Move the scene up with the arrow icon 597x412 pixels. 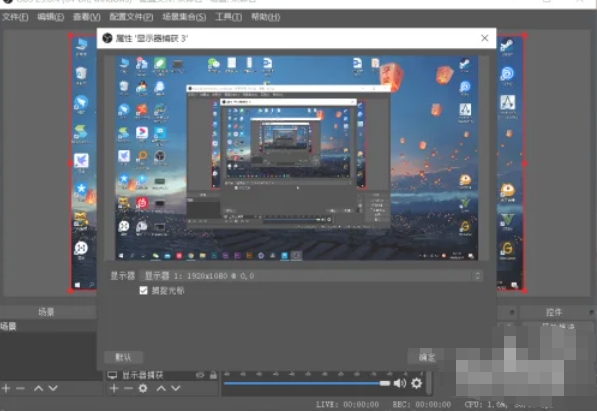click(x=38, y=388)
